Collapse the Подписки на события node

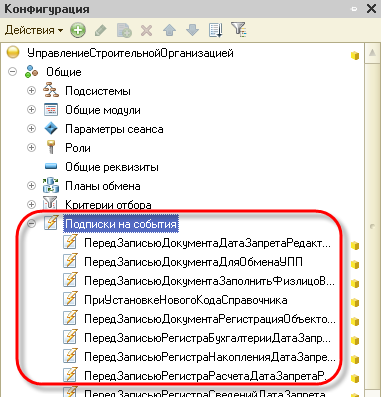pos(31,224)
